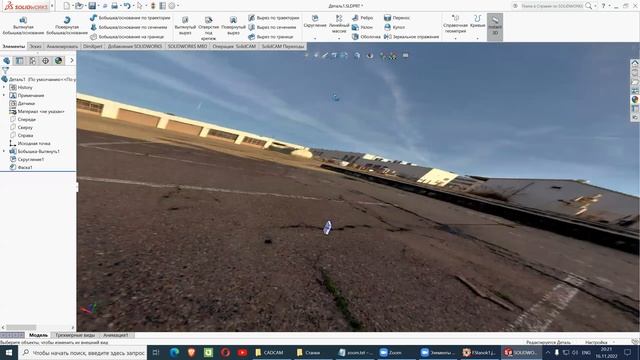Viewport: 640px width, 360px height.
Task: Open DisplayManager tab icon
Action: pos(58,61)
